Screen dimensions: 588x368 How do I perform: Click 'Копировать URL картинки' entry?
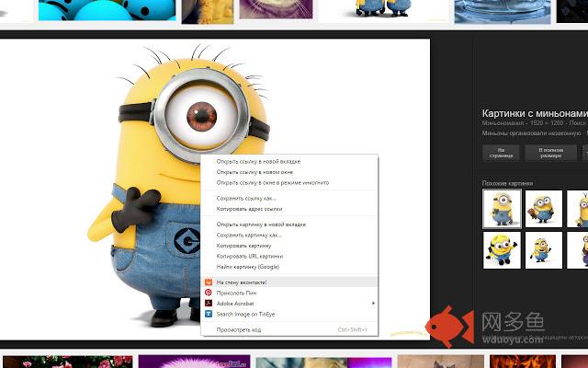point(250,256)
